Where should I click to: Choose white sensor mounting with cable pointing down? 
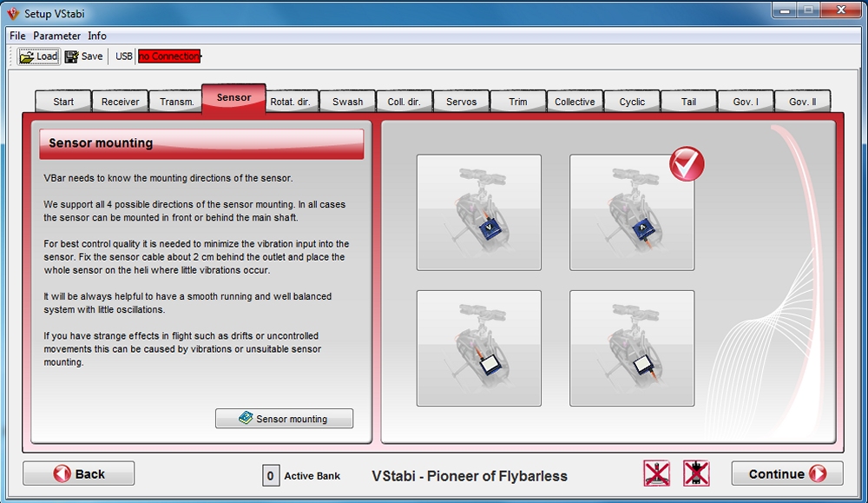click(631, 348)
